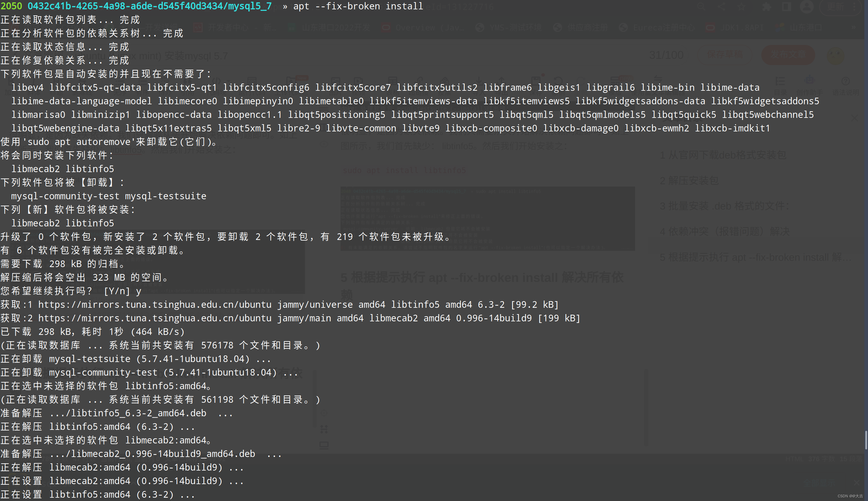
Task: Click the line "正在分析软件包的依赖关系树... 完成"
Action: [92, 33]
